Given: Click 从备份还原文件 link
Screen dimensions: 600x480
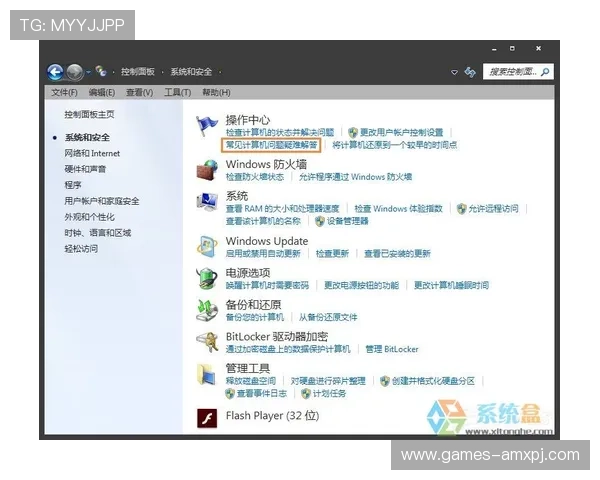Looking at the screenshot, I should [328, 317].
